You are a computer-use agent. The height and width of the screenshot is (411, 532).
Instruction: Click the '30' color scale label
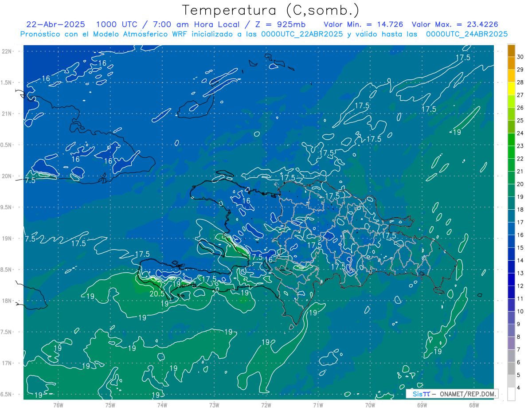[x=520, y=57]
